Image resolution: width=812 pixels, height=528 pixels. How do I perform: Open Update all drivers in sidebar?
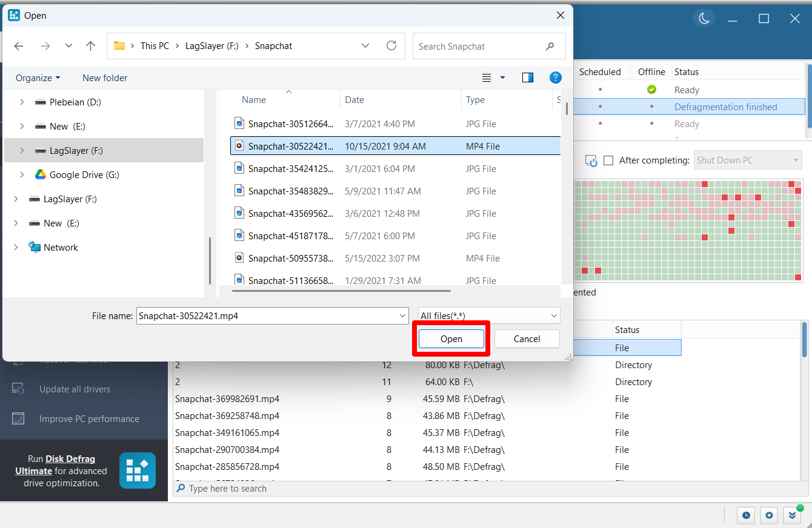pos(75,389)
